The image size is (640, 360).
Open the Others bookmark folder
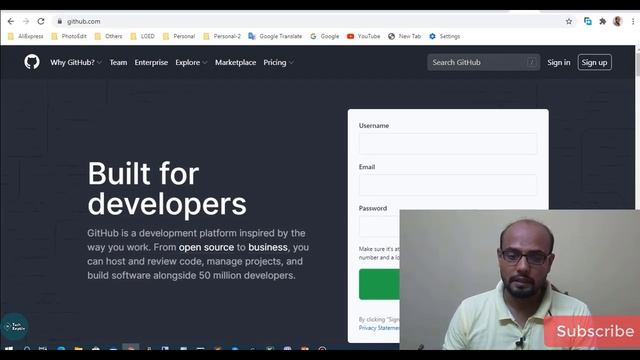click(x=109, y=36)
